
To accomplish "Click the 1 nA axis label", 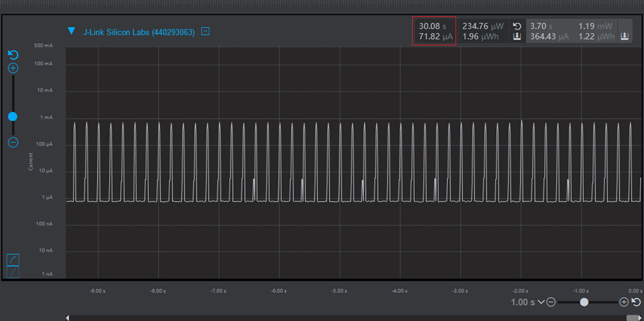I will tap(46, 274).
